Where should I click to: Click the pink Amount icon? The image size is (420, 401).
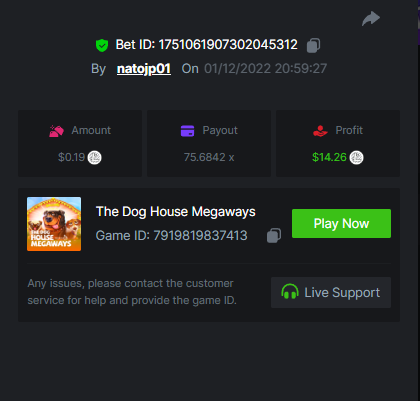(x=56, y=131)
